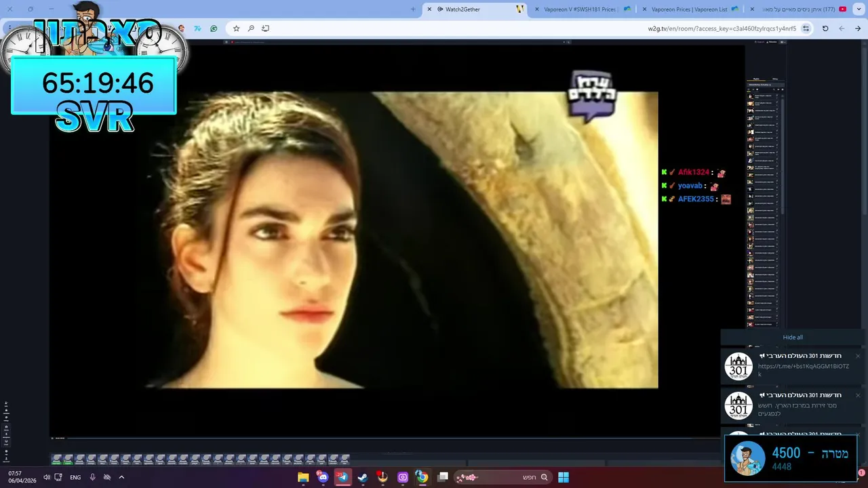
Task: Close the Watch2Gether tab
Action: point(429,9)
